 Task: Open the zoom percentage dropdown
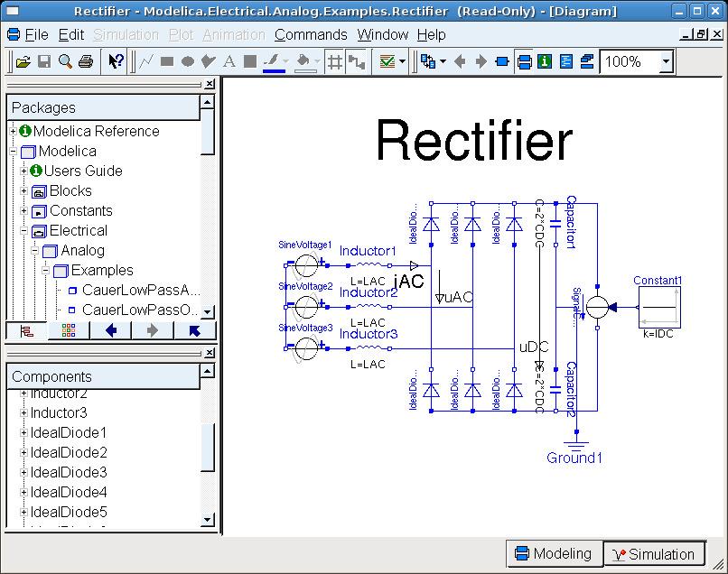(667, 61)
